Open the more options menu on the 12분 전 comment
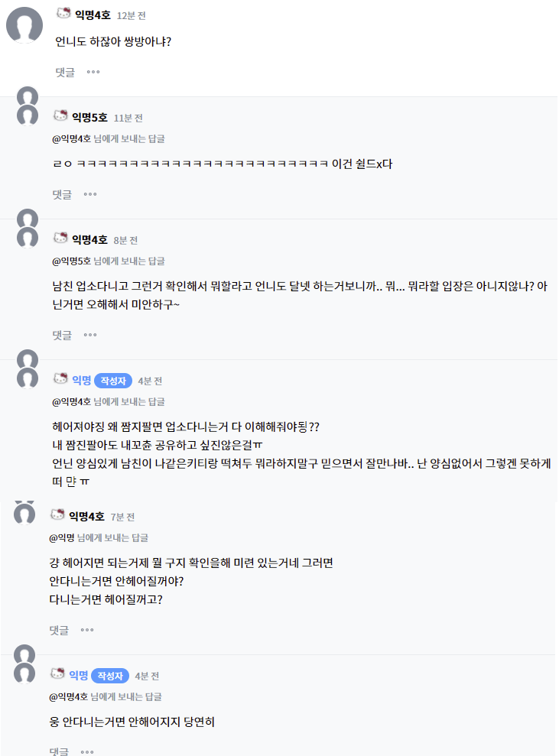Viewport: 559px width, 756px height. pos(93,72)
